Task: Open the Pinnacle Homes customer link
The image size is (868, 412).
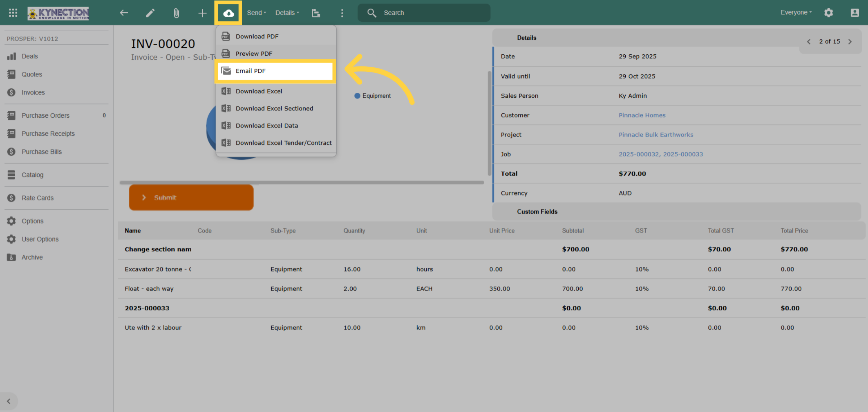Action: [642, 115]
